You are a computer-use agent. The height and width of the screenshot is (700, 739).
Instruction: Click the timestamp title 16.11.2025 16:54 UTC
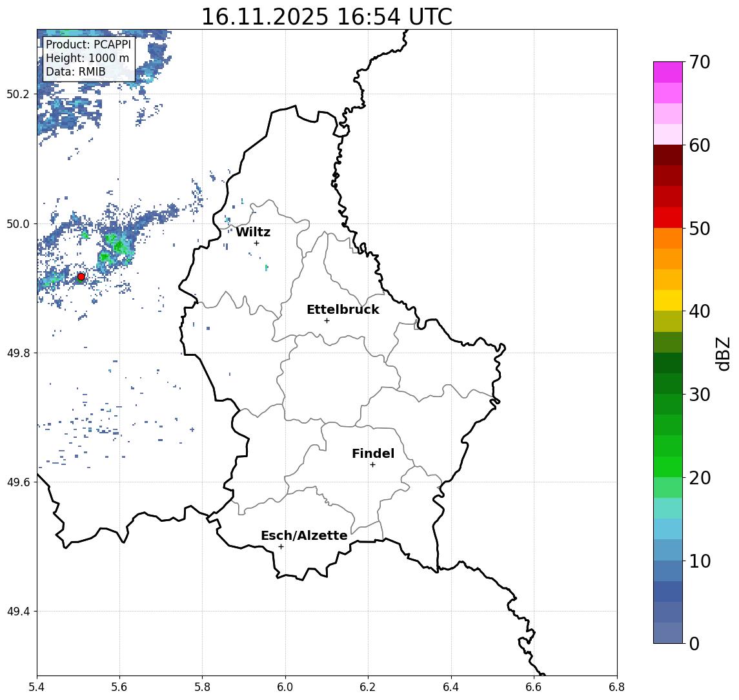pyautogui.click(x=327, y=17)
